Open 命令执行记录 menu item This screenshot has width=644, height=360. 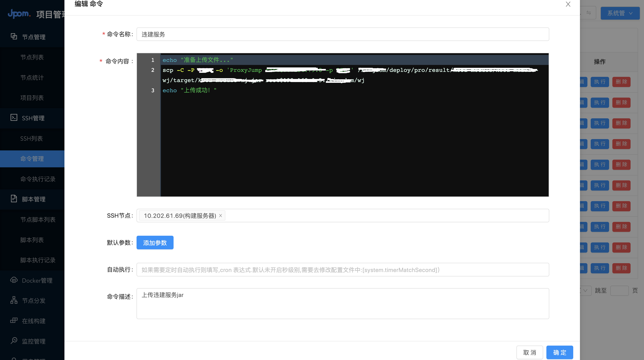point(38,179)
